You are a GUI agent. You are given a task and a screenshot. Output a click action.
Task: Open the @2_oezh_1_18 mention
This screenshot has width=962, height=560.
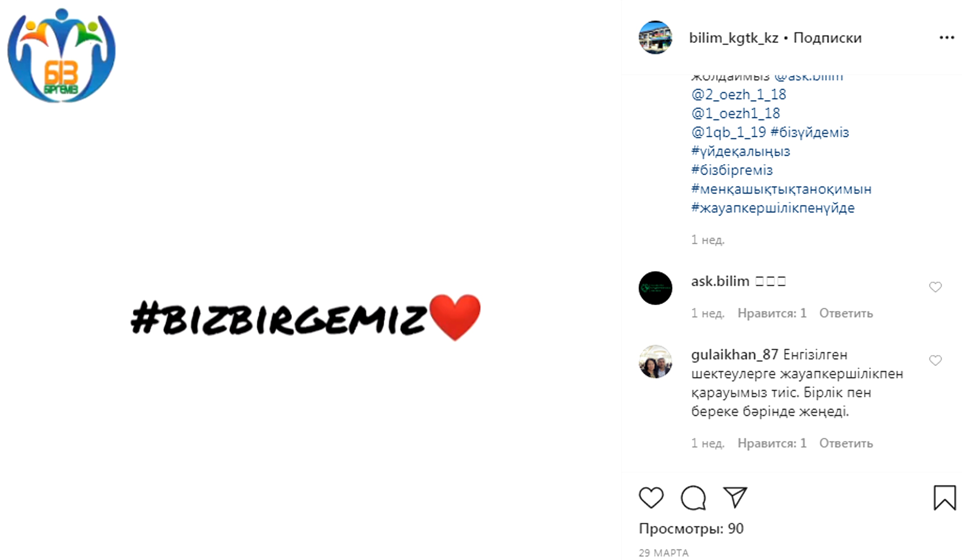tap(739, 94)
